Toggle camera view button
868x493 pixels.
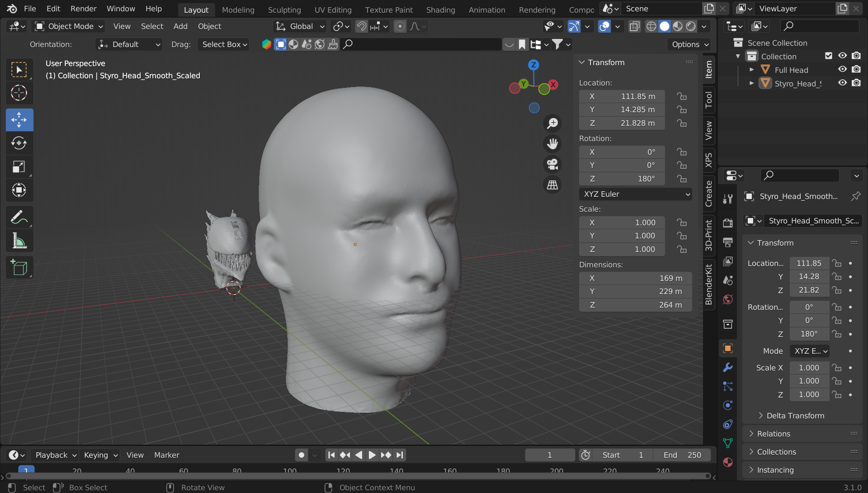click(552, 164)
